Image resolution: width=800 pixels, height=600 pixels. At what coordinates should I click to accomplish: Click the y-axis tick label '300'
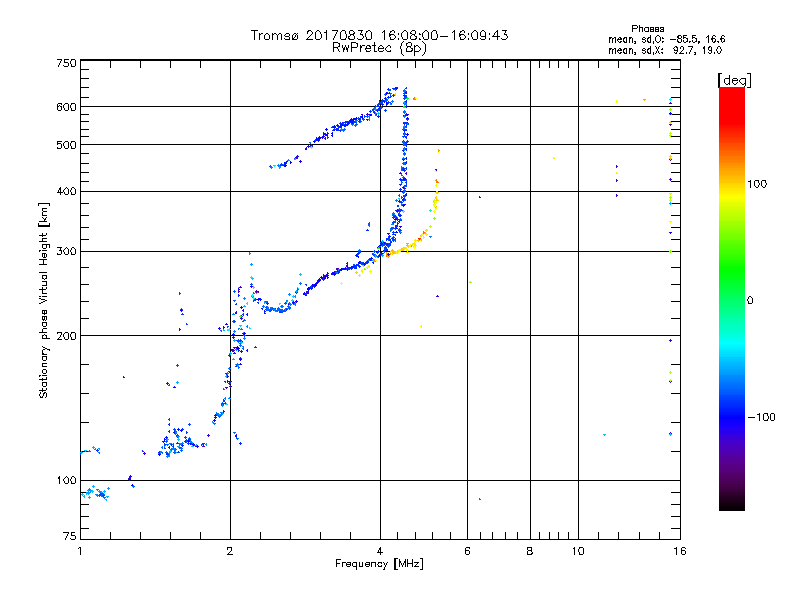(x=66, y=252)
